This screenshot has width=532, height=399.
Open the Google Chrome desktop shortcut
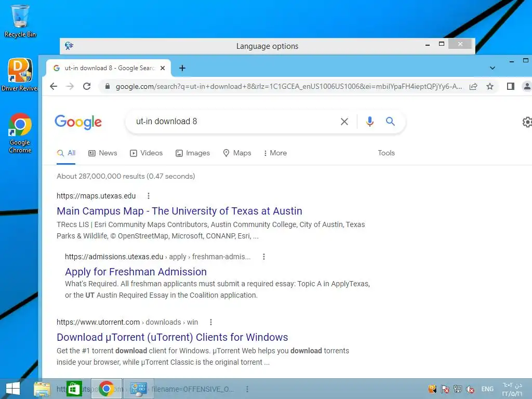tap(20, 133)
